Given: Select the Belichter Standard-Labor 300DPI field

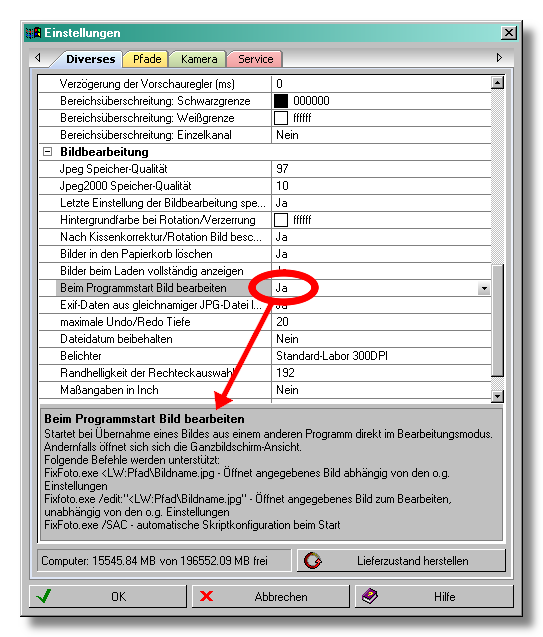Looking at the screenshot, I should click(x=381, y=356).
